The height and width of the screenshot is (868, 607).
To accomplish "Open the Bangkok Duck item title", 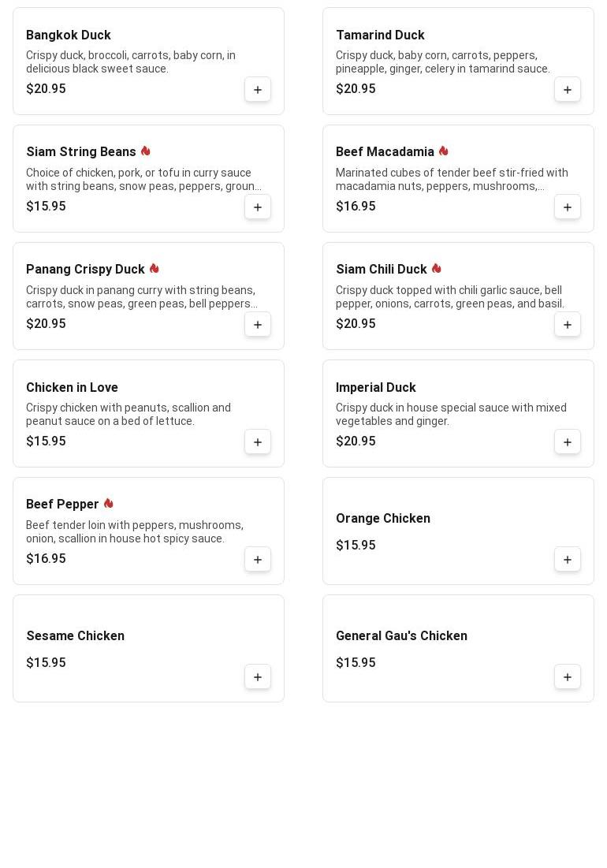I will [x=69, y=35].
